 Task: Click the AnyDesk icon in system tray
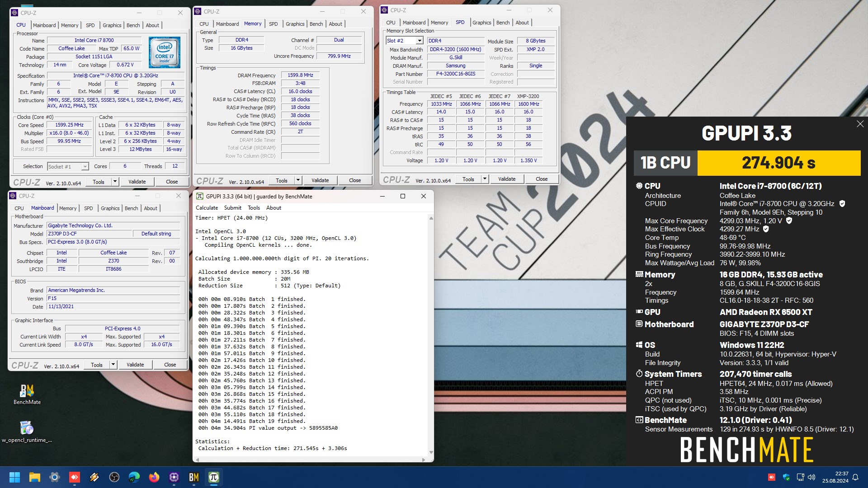pos(772,477)
